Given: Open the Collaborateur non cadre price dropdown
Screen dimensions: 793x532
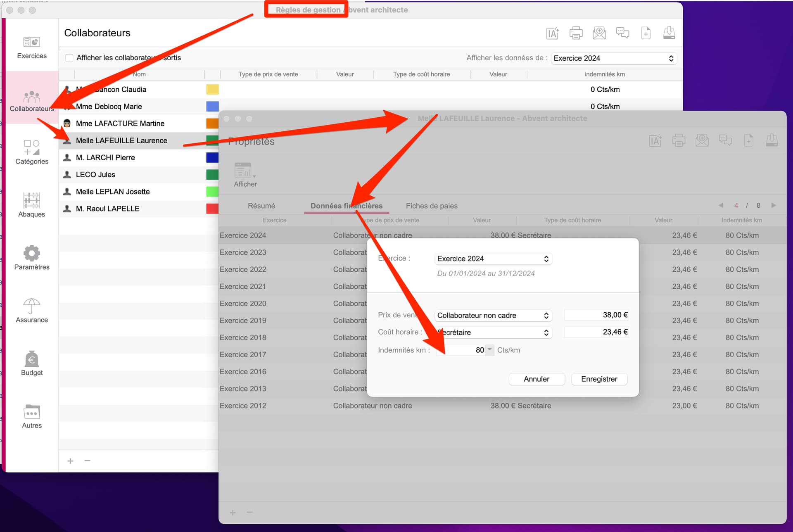Looking at the screenshot, I should click(493, 316).
